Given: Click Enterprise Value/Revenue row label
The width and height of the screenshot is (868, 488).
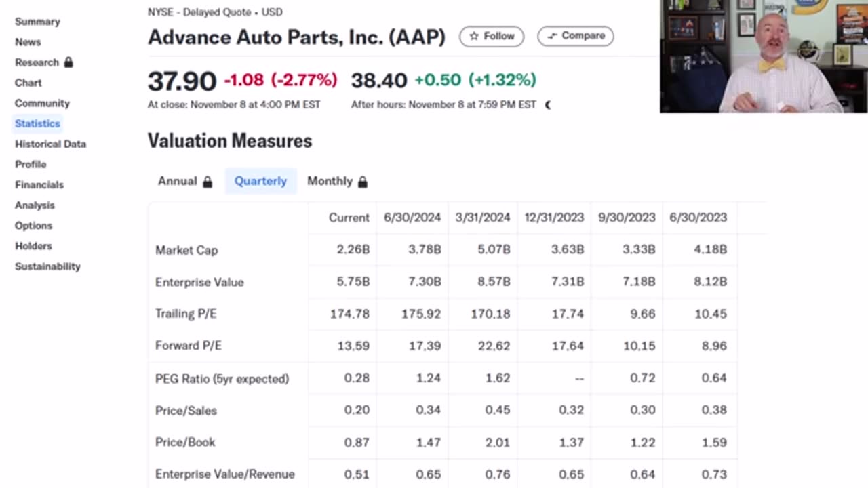Looking at the screenshot, I should tap(225, 474).
